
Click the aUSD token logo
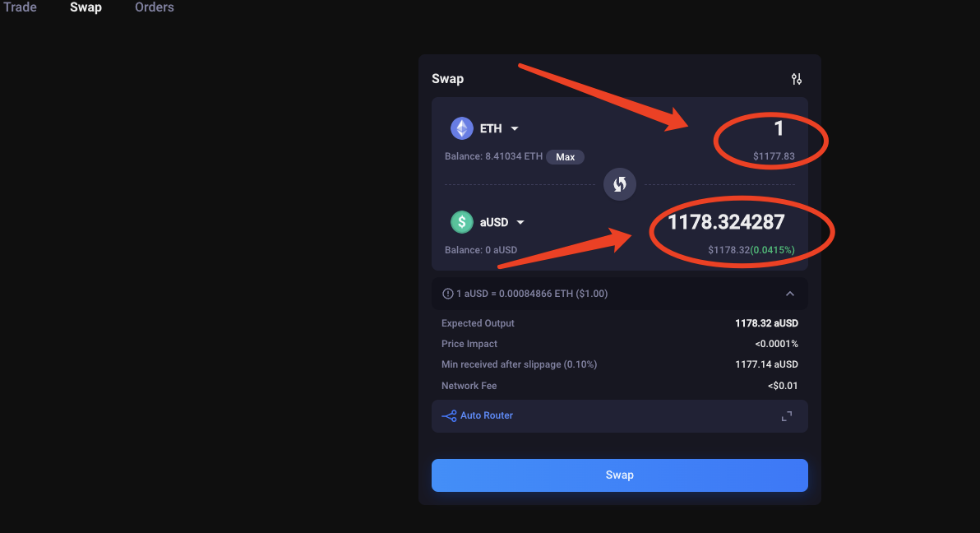point(461,222)
